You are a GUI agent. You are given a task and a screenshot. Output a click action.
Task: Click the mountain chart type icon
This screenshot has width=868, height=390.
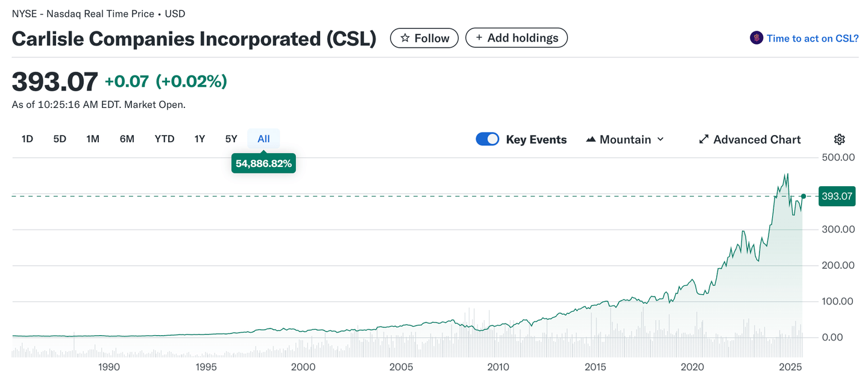(591, 139)
